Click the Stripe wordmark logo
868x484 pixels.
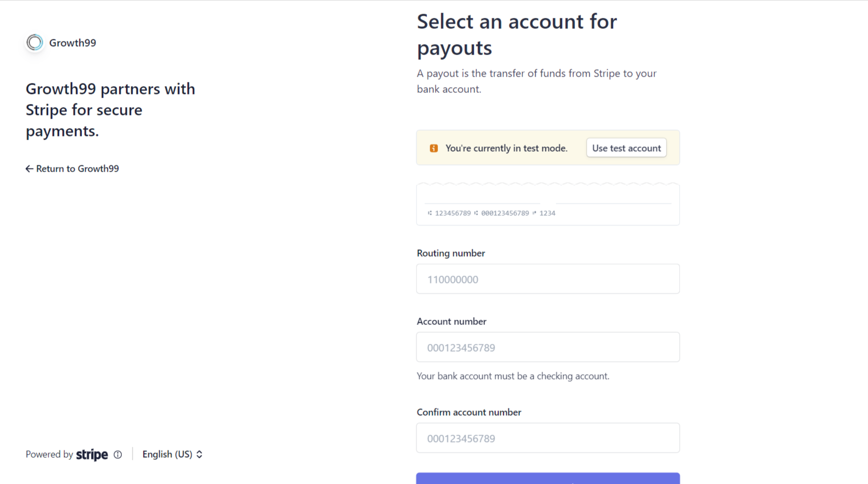pyautogui.click(x=92, y=455)
